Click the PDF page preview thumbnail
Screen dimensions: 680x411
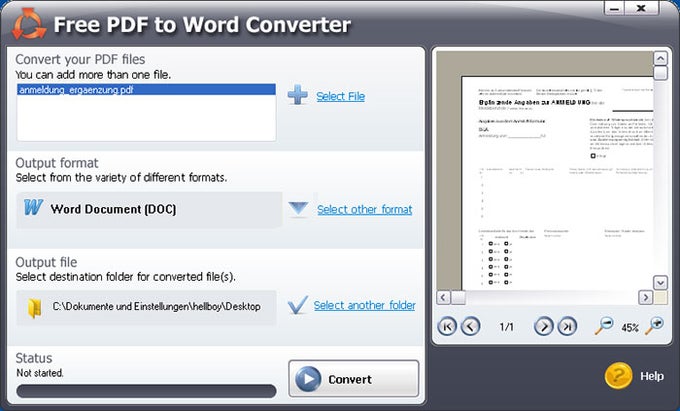(558, 184)
